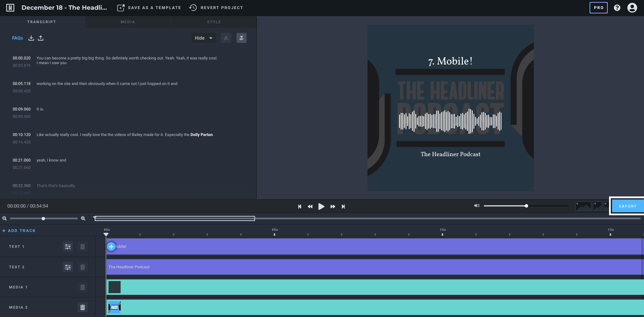Click the '7. Mobile!' title in preview
Screen dimensions: 644x317
[450, 61]
